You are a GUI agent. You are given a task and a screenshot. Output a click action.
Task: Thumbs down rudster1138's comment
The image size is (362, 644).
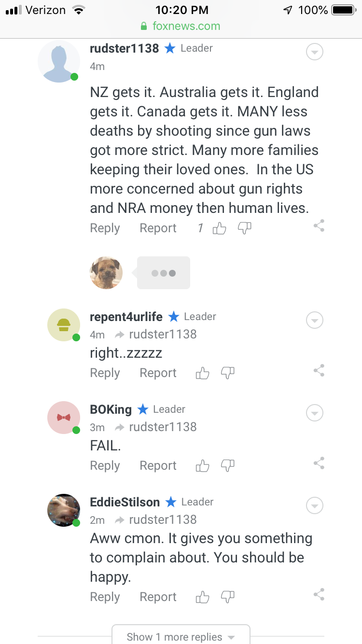coord(245,227)
